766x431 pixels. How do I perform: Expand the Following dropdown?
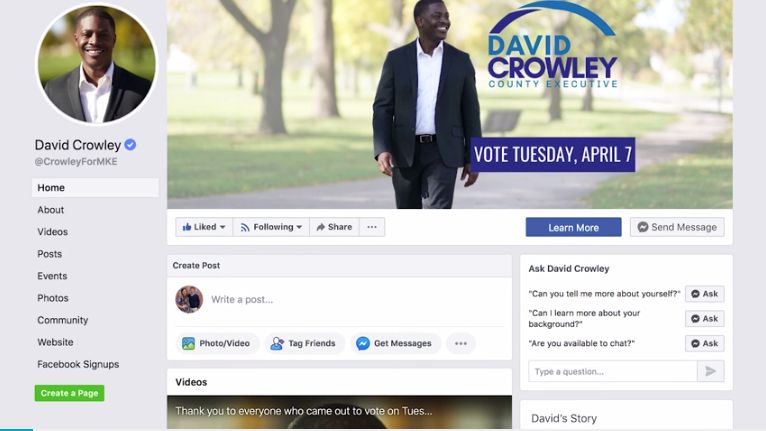[271, 227]
